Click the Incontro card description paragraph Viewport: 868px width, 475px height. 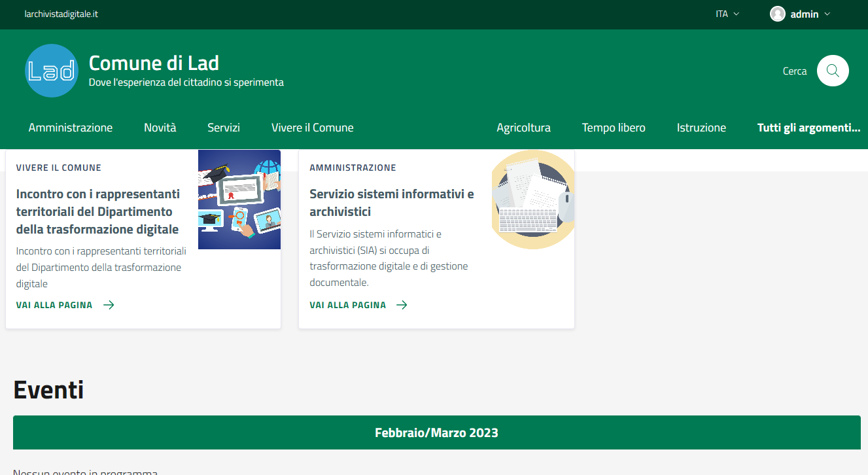tap(101, 268)
